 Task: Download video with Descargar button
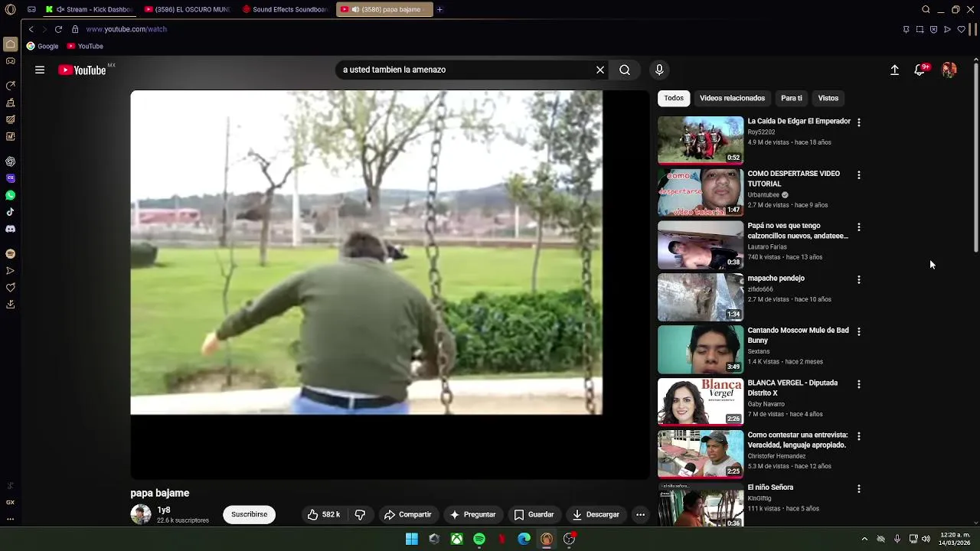[x=596, y=514]
